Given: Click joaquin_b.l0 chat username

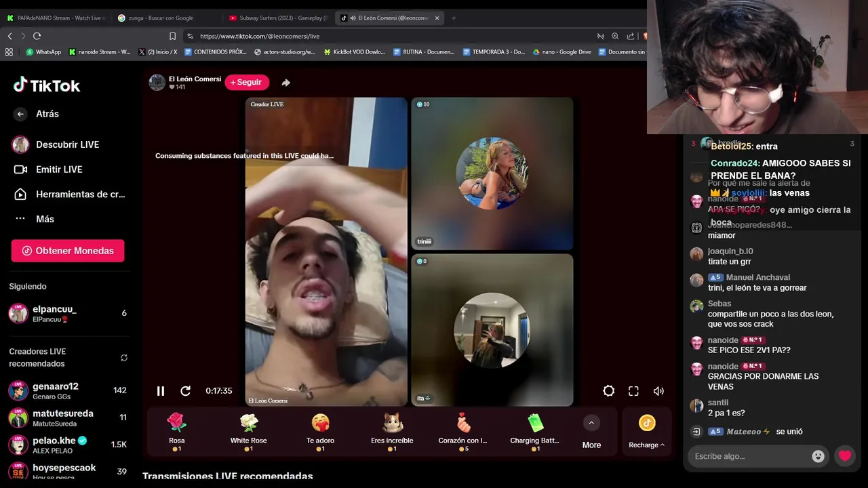Looking at the screenshot, I should (x=730, y=251).
